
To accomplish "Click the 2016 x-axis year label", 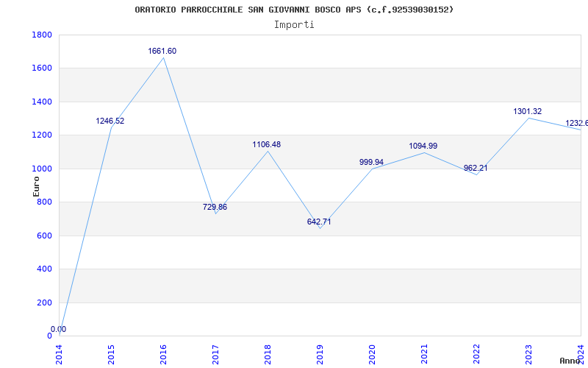I will click(163, 355).
